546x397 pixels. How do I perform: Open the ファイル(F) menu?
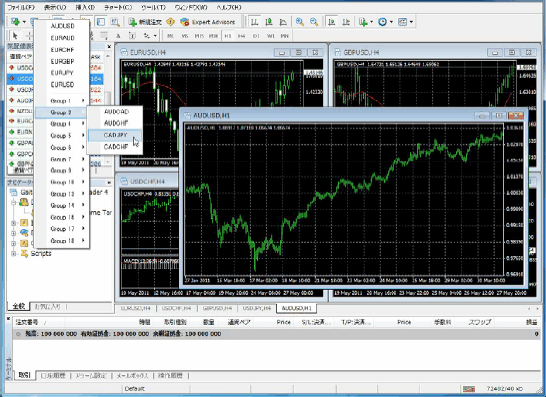[22, 7]
